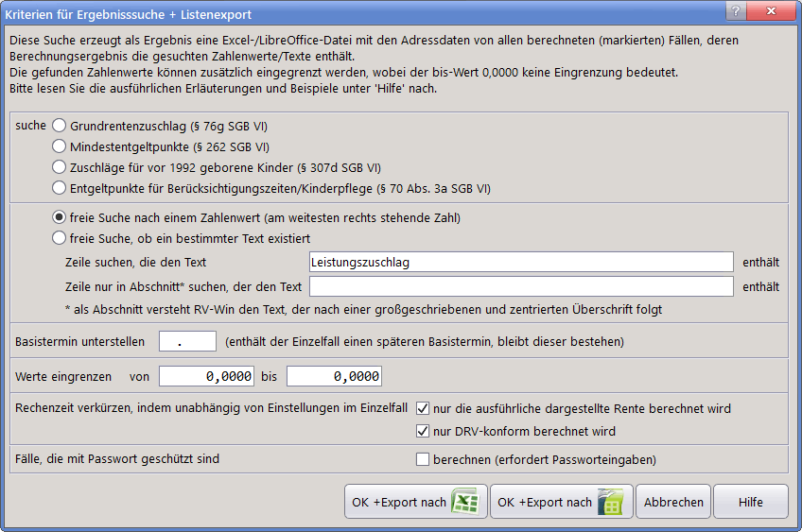Select Entgeltpunkte für Berücksichtigungszeiten/Kinderpflege option
This screenshot has width=802, height=532.
coord(60,188)
